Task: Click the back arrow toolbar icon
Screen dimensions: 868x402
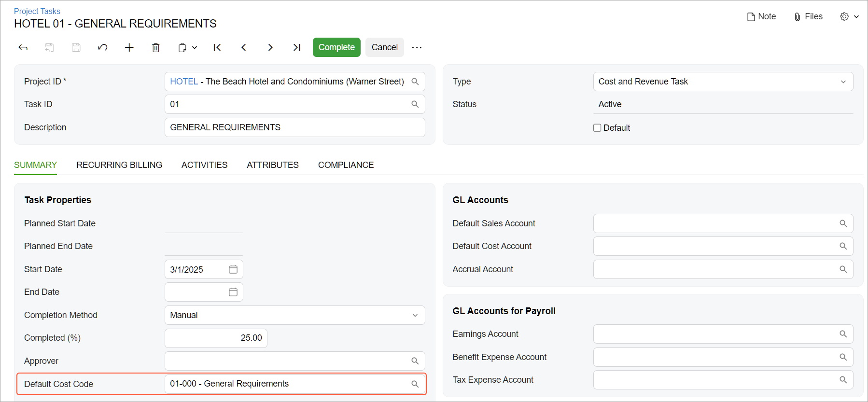Action: click(x=23, y=47)
